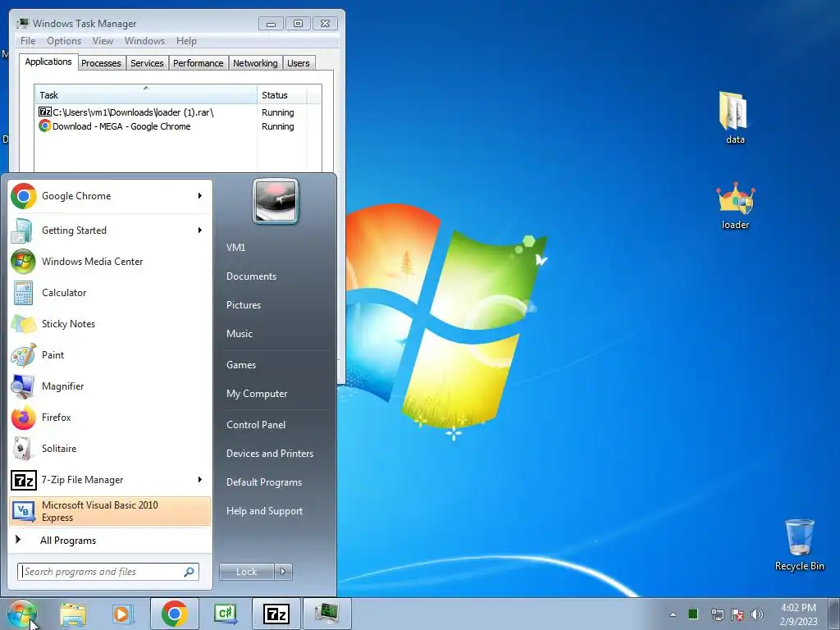840x630 pixels.
Task: Open Windows Media Player taskbar icon
Action: [x=122, y=614]
